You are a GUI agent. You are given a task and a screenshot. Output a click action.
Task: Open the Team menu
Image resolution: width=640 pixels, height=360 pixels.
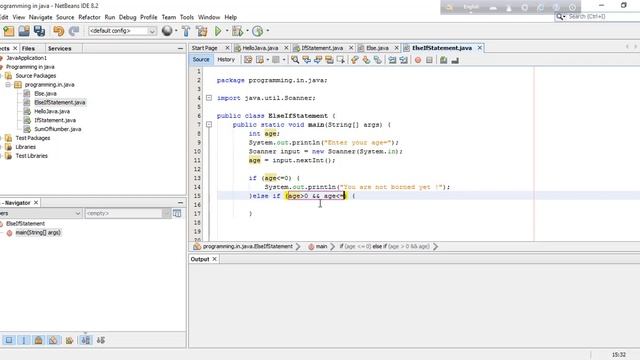(x=169, y=17)
